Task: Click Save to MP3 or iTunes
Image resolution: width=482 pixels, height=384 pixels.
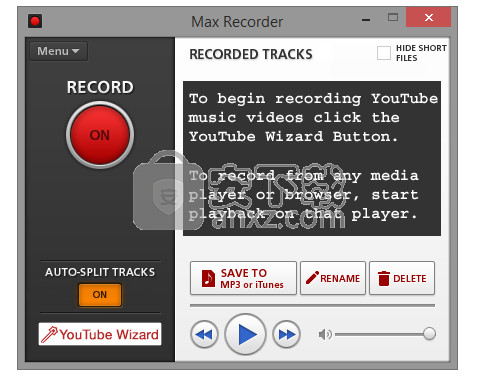Action: pos(243,278)
